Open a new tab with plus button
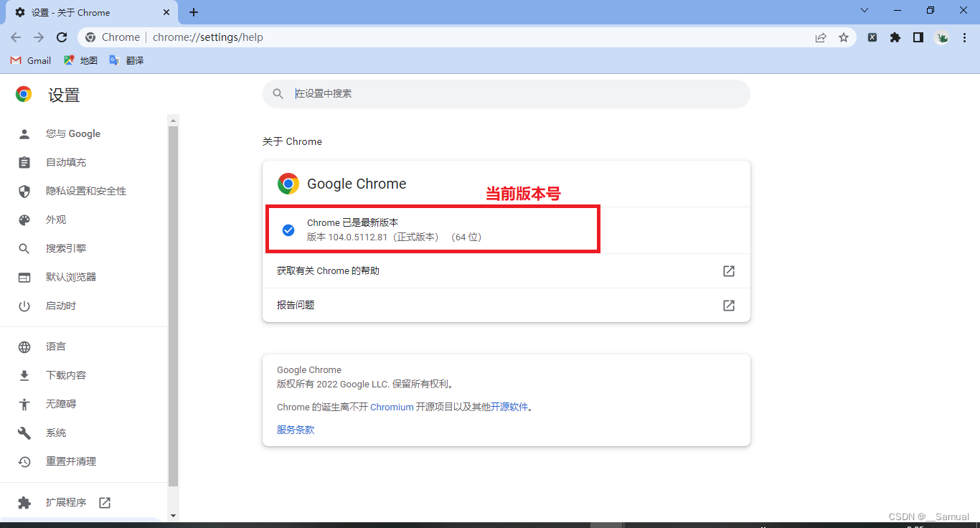 click(194, 12)
